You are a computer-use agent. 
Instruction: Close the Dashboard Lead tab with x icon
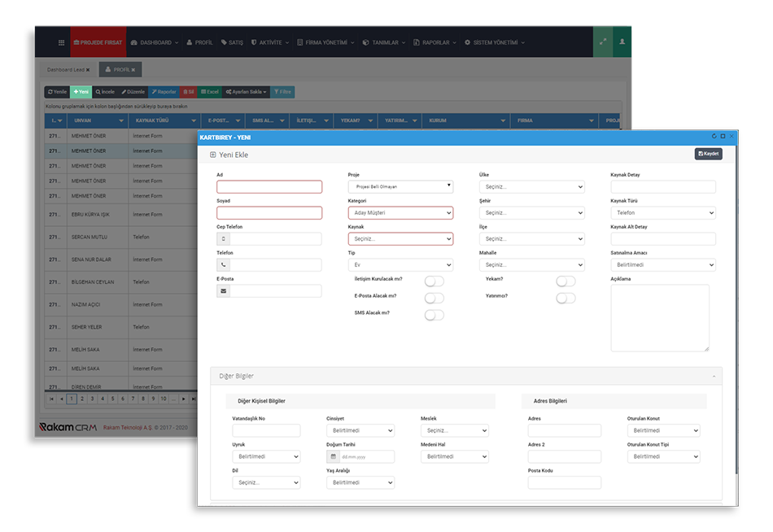point(88,70)
